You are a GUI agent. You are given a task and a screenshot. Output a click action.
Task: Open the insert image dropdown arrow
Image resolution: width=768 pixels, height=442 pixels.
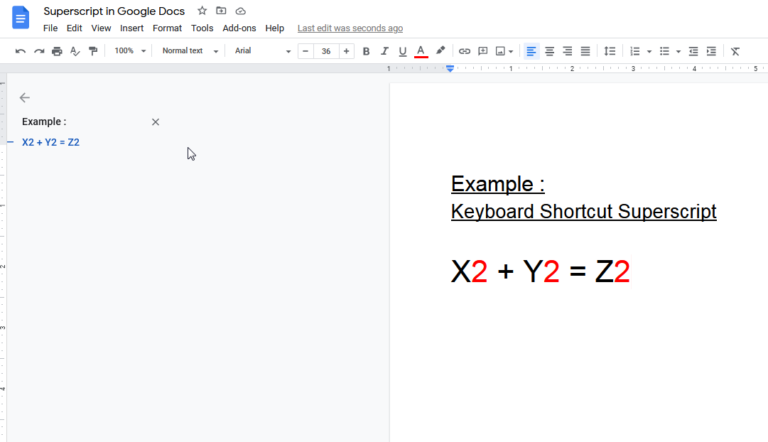511,51
